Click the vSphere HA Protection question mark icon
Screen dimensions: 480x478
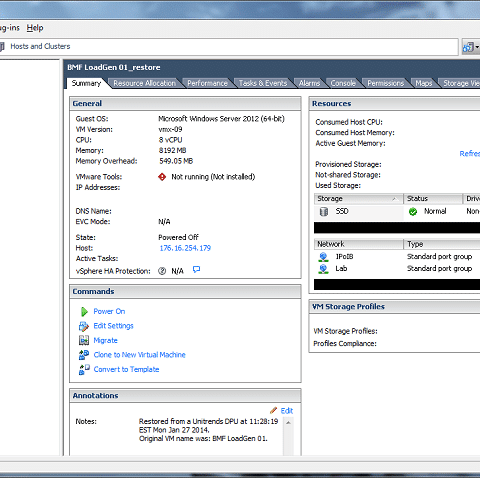[162, 271]
